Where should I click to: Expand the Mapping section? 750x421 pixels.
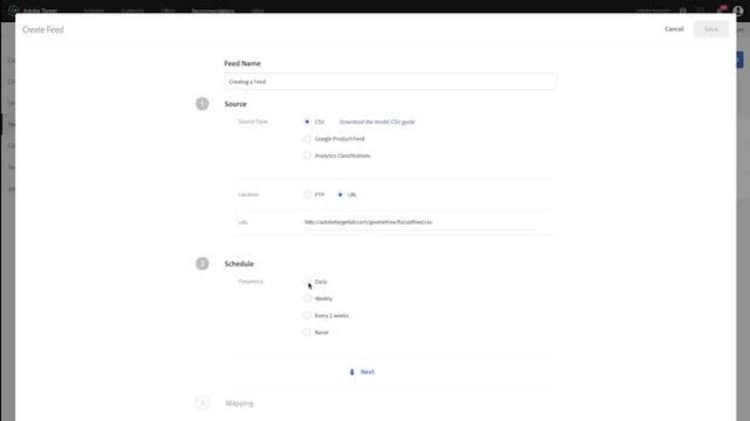pyautogui.click(x=240, y=403)
